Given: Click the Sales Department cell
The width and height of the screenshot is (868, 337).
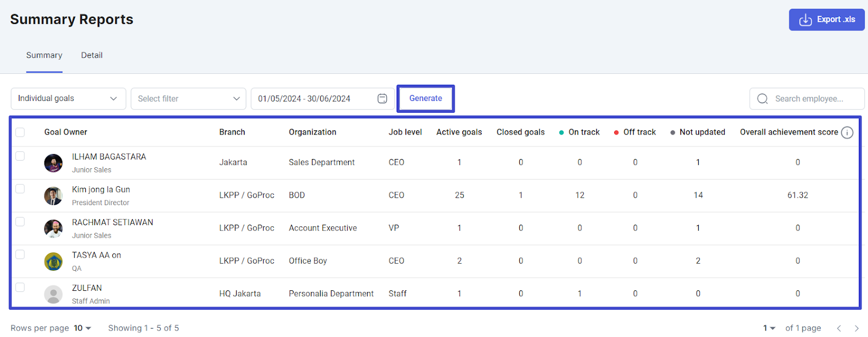Looking at the screenshot, I should tap(322, 162).
